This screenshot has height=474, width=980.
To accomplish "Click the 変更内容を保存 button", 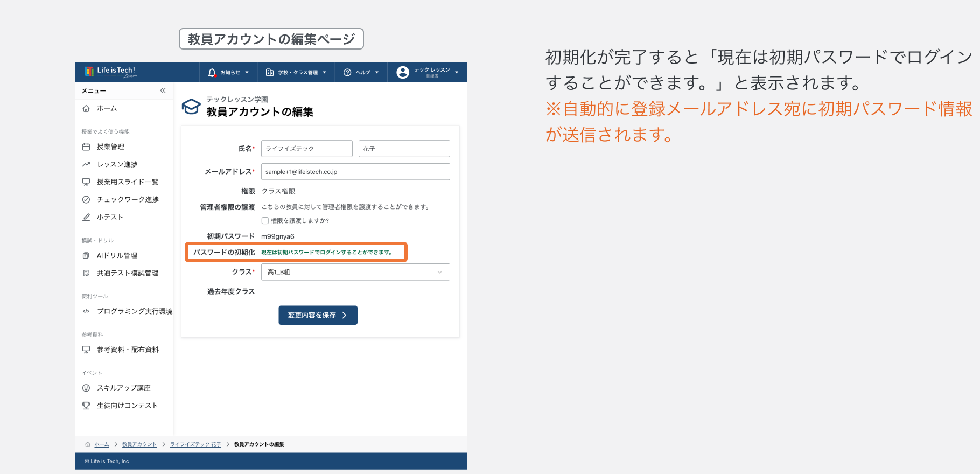I will [318, 315].
